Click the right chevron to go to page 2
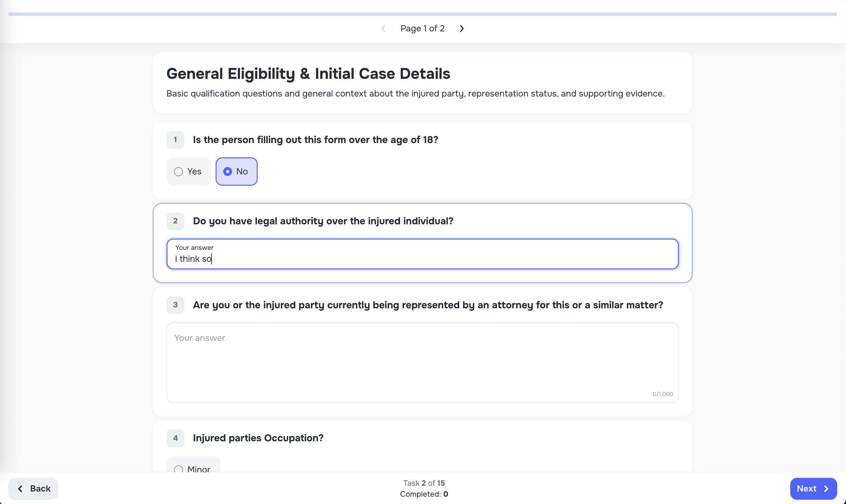 coord(461,28)
